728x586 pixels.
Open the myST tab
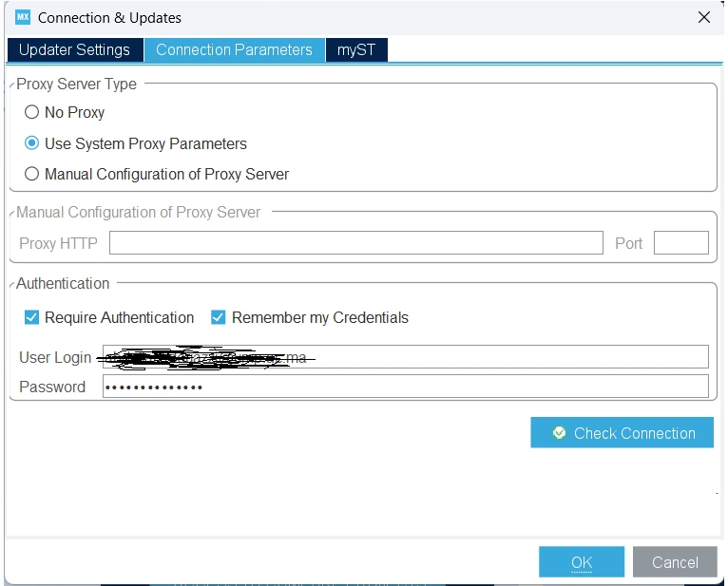point(356,49)
